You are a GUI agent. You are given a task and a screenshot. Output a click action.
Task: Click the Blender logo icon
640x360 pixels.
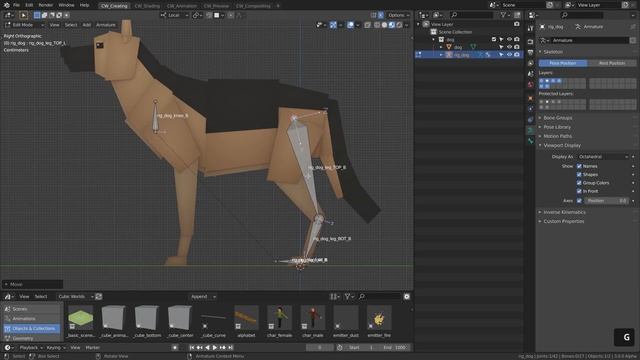[6, 5]
